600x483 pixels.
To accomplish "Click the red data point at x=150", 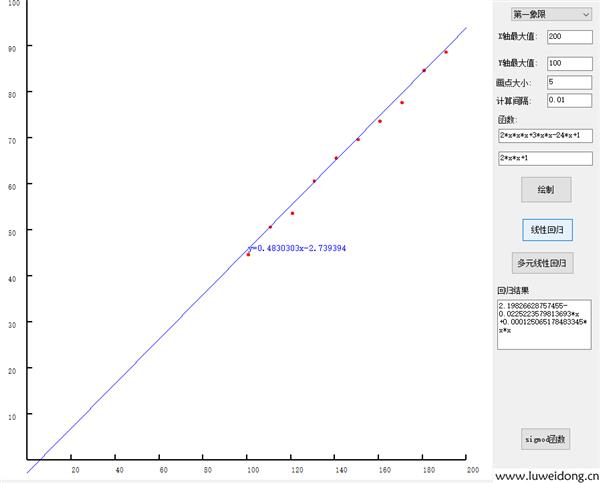I will point(358,139).
